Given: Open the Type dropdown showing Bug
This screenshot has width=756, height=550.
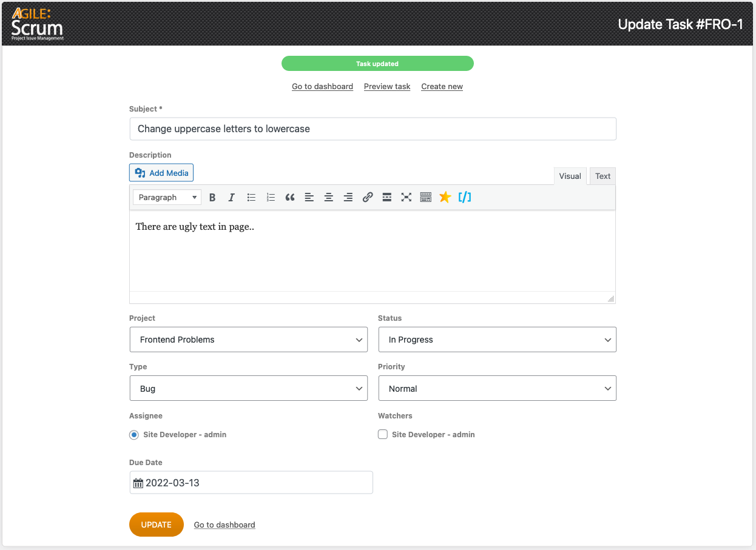Looking at the screenshot, I should 248,389.
